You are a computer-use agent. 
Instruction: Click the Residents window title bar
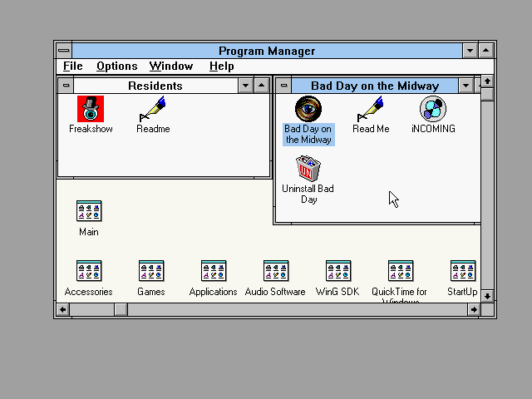(155, 86)
